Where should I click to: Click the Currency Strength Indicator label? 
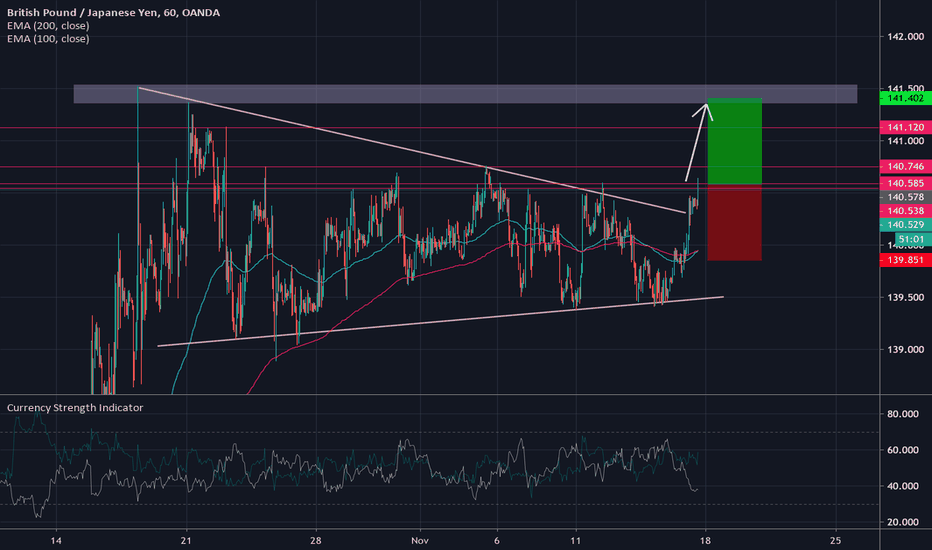click(75, 408)
